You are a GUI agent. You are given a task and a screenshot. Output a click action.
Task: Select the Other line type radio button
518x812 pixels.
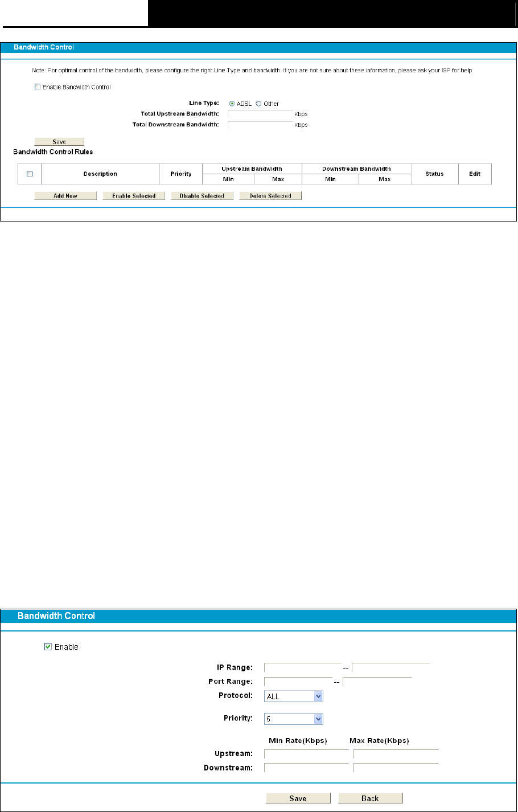pos(258,104)
